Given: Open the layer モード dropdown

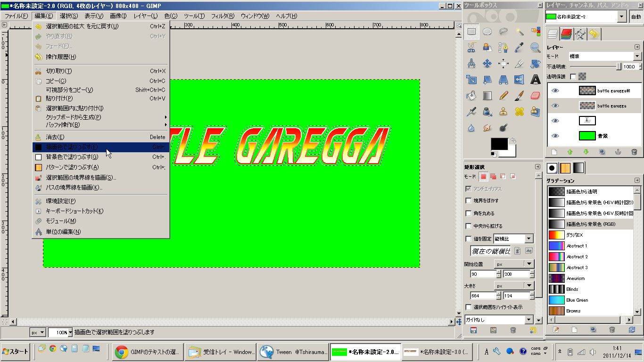Looking at the screenshot, I should [x=605, y=56].
